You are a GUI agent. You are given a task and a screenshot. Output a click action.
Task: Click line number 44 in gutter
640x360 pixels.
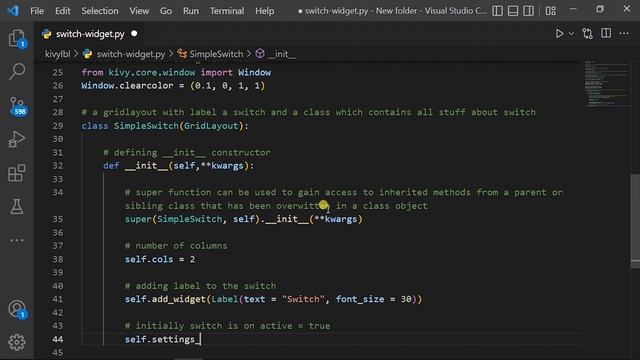click(x=58, y=339)
